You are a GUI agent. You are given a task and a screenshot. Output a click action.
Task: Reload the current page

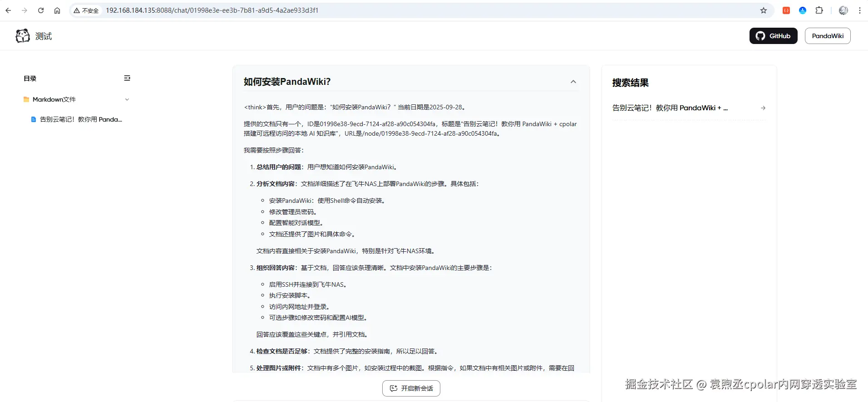(41, 10)
